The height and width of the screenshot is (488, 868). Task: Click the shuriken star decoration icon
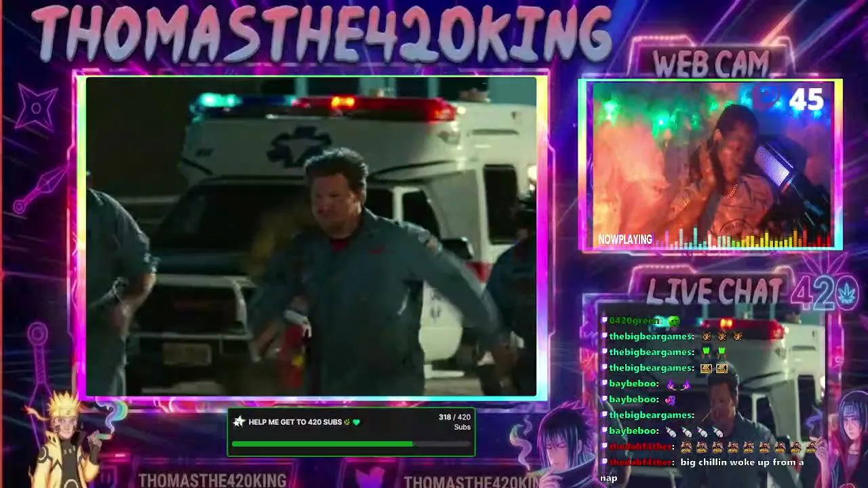coord(37,107)
